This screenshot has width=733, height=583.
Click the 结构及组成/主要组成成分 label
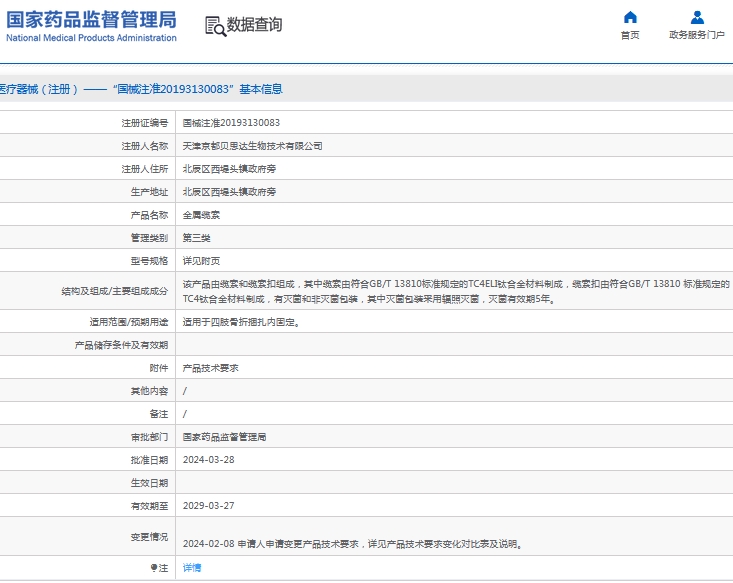115,291
